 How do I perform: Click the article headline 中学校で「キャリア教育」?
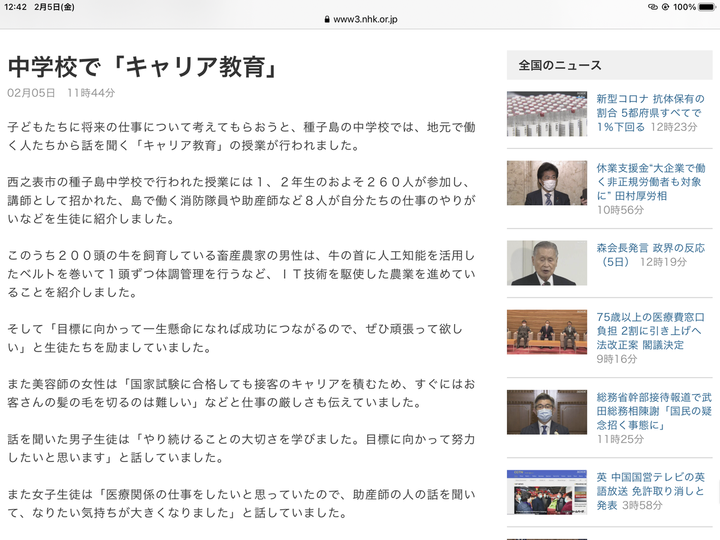click(142, 67)
